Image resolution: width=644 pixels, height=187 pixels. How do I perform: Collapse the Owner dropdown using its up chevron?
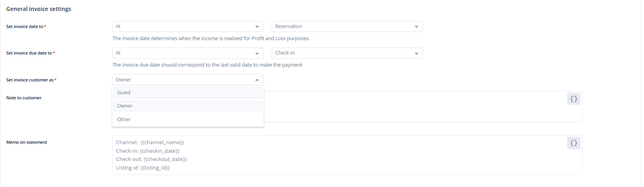coord(257,80)
